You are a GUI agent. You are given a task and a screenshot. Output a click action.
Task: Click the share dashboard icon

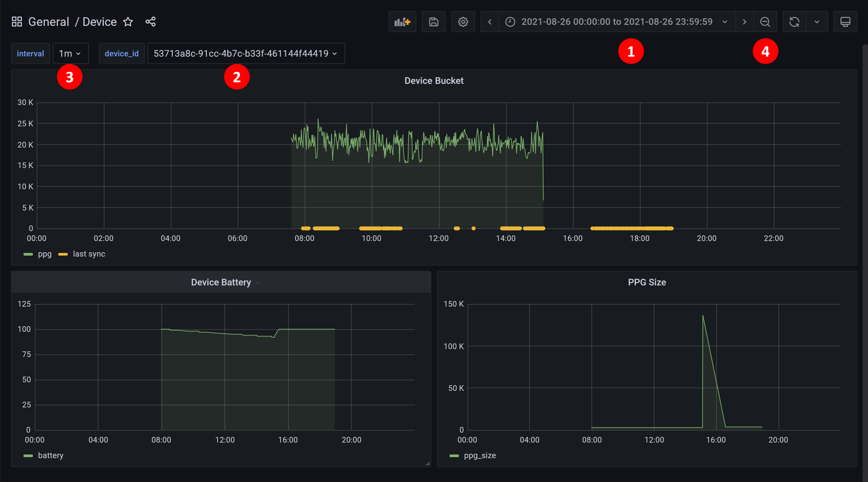[151, 22]
